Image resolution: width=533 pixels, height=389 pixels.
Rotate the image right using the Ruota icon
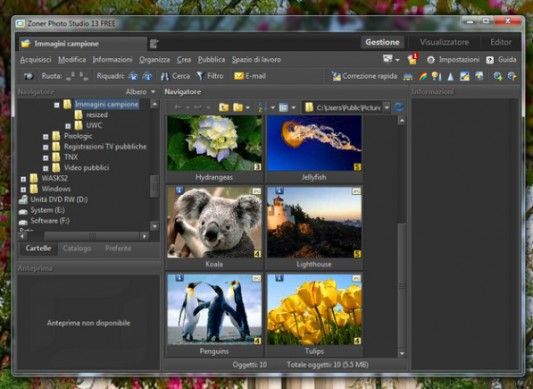pos(84,77)
